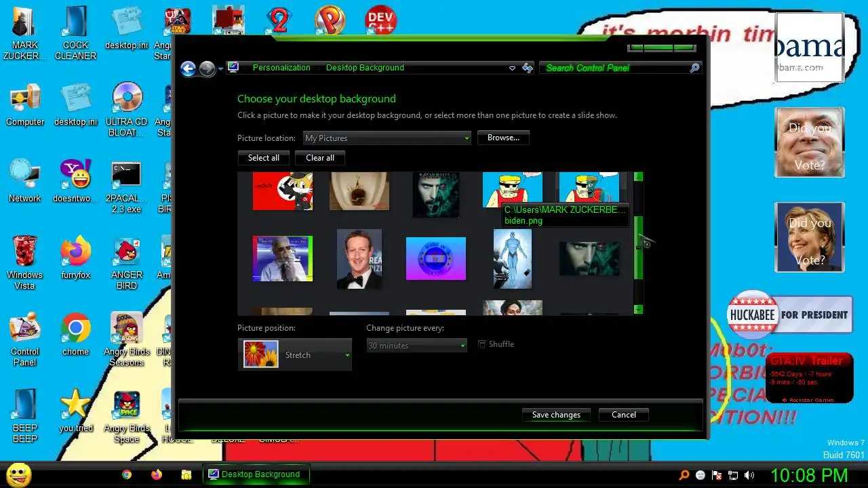The width and height of the screenshot is (868, 488).
Task: Open the folder icon on the taskbar
Action: pyautogui.click(x=186, y=475)
